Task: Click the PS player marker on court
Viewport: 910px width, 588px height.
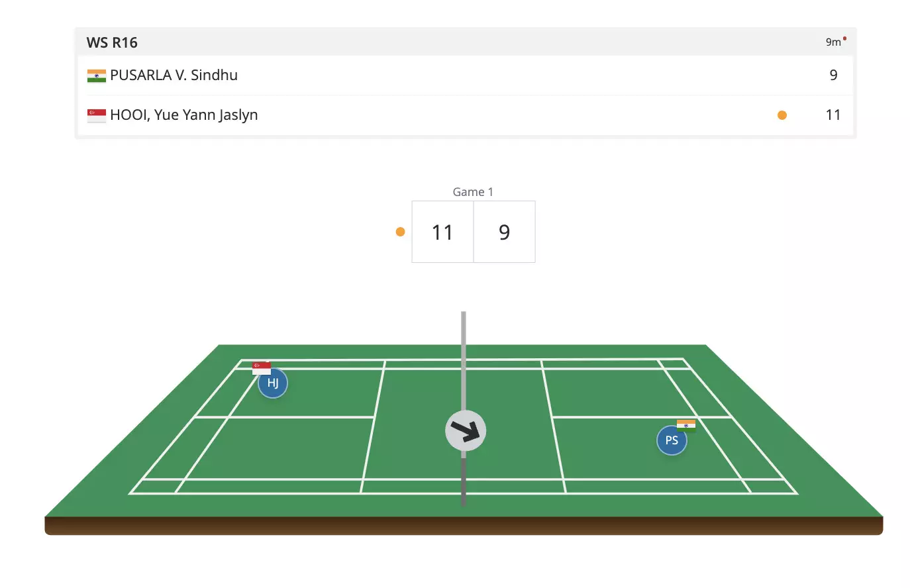Action: pyautogui.click(x=672, y=440)
